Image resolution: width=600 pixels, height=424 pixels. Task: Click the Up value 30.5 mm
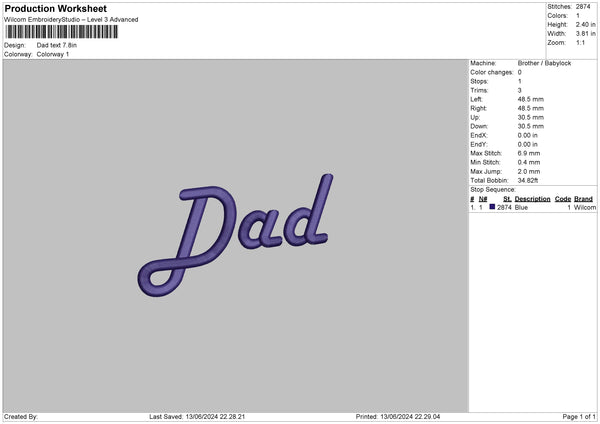pos(530,117)
